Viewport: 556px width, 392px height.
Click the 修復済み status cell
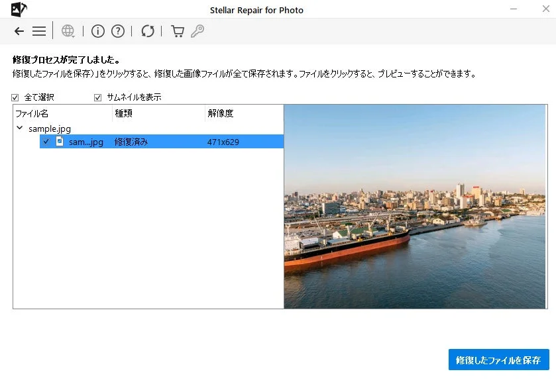[131, 142]
